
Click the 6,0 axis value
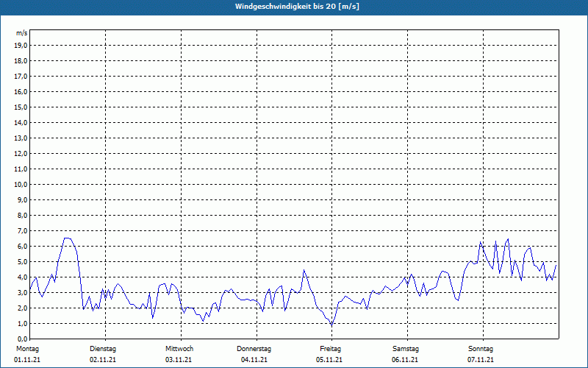pyautogui.click(x=22, y=247)
